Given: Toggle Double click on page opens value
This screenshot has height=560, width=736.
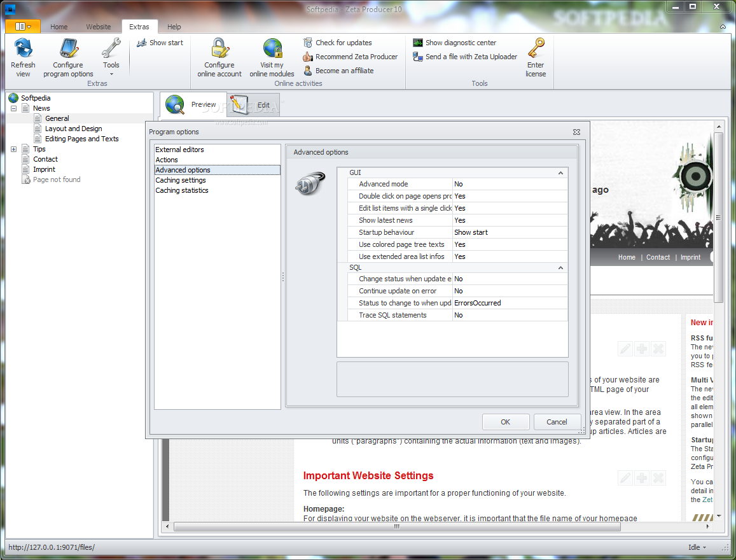Looking at the screenshot, I should point(510,196).
